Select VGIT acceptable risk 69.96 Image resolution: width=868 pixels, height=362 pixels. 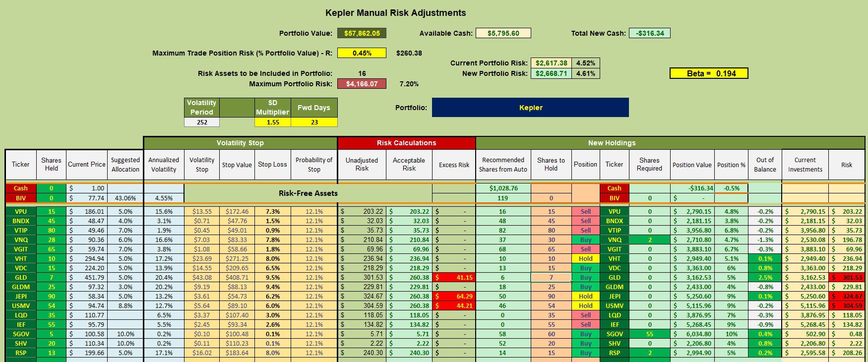click(409, 249)
